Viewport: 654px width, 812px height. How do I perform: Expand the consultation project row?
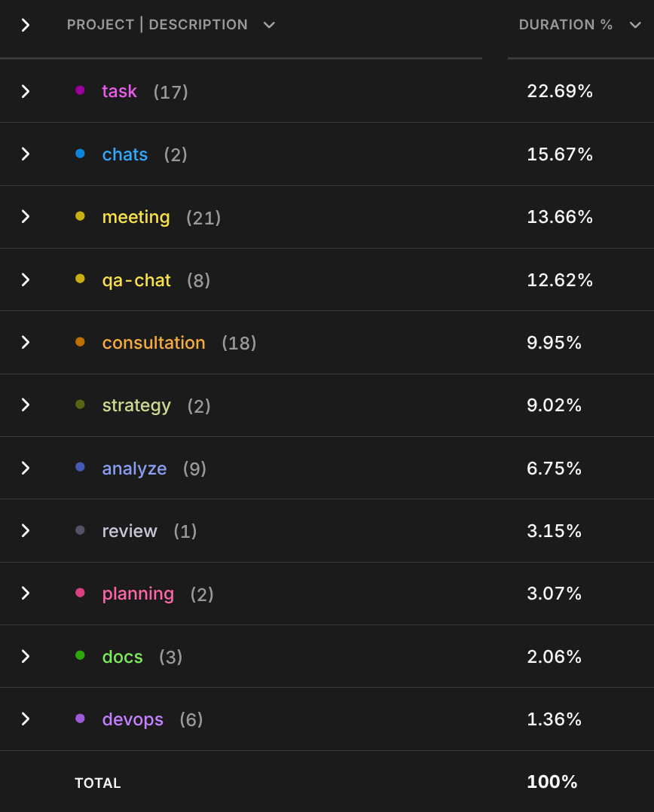point(26,342)
